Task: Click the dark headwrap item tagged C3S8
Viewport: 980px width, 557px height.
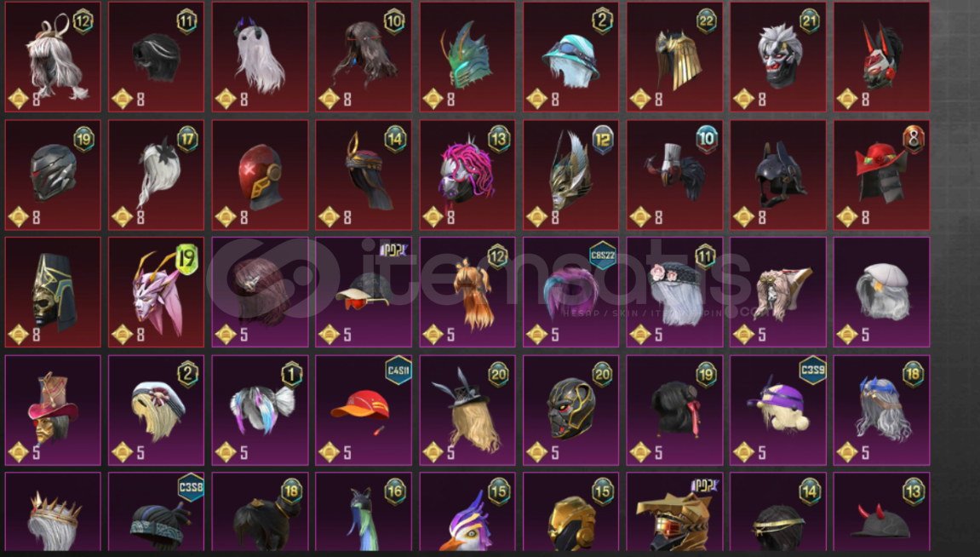Action: [157, 513]
